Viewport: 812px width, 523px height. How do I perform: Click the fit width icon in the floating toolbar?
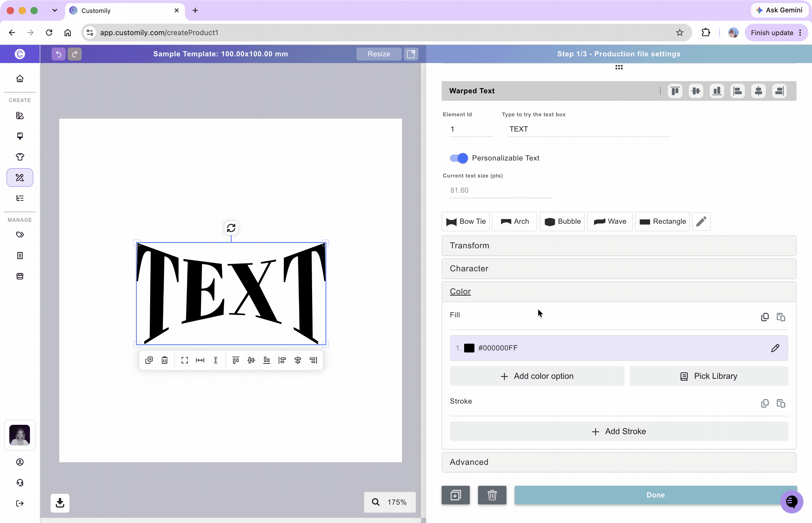(200, 360)
